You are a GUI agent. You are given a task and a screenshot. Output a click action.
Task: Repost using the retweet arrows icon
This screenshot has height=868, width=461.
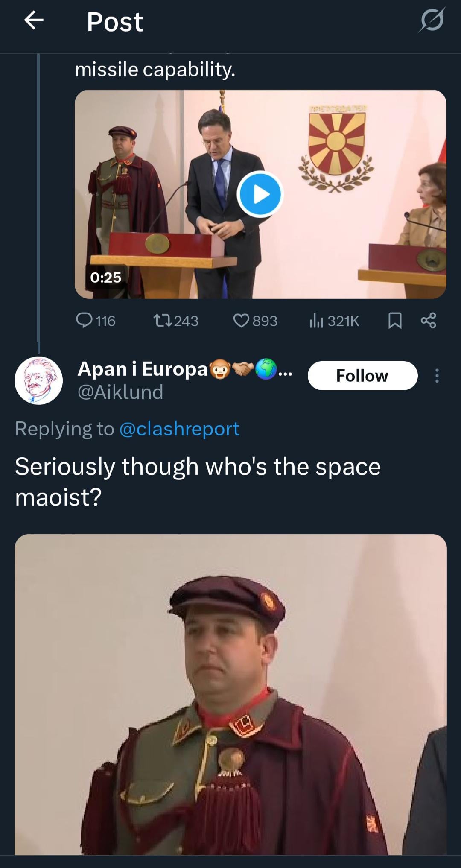163,320
